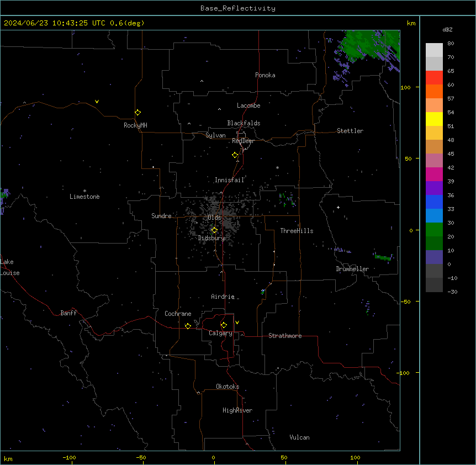This screenshot has width=476, height=465.
Task: Click the RedDeer label
Action: pos(243,141)
